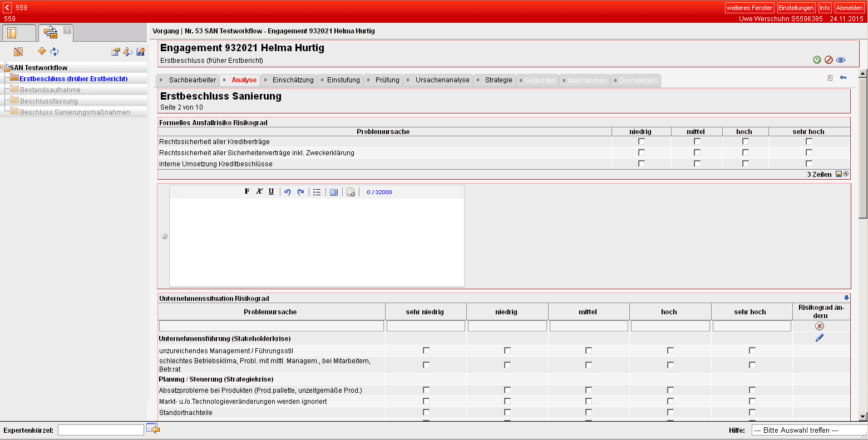Switch to the Ursachenanalyse tab

[x=438, y=80]
